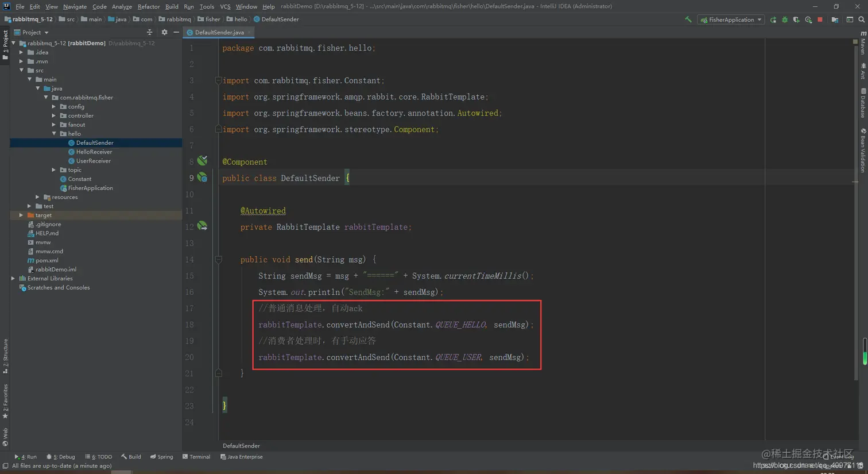Viewport: 868px width, 474px height.
Task: Toggle the 2: Favorites tool window tab
Action: 5,401
